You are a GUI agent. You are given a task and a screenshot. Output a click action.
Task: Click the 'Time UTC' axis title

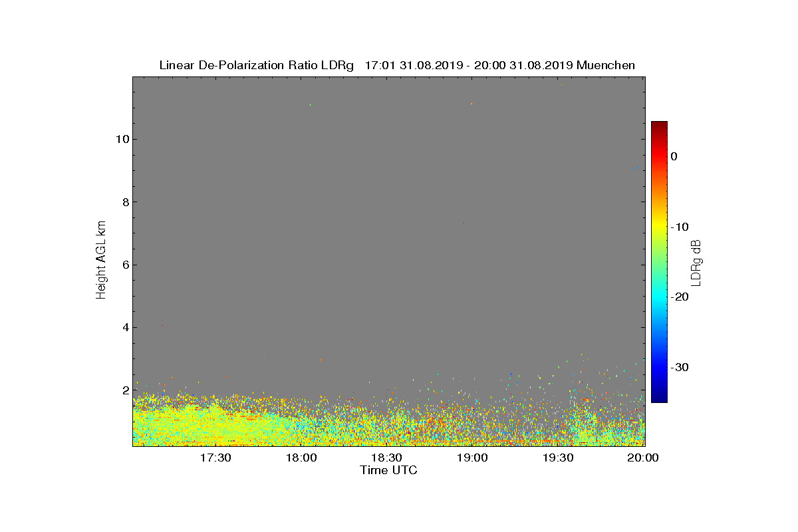click(389, 470)
